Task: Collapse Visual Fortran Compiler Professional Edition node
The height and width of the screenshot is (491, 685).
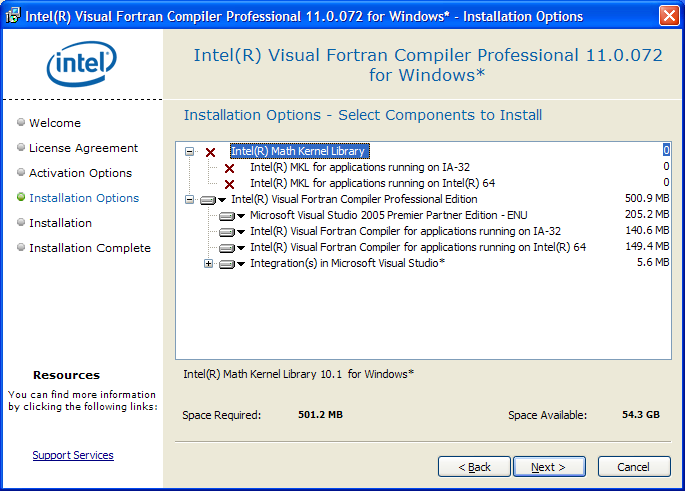Action: [x=190, y=200]
